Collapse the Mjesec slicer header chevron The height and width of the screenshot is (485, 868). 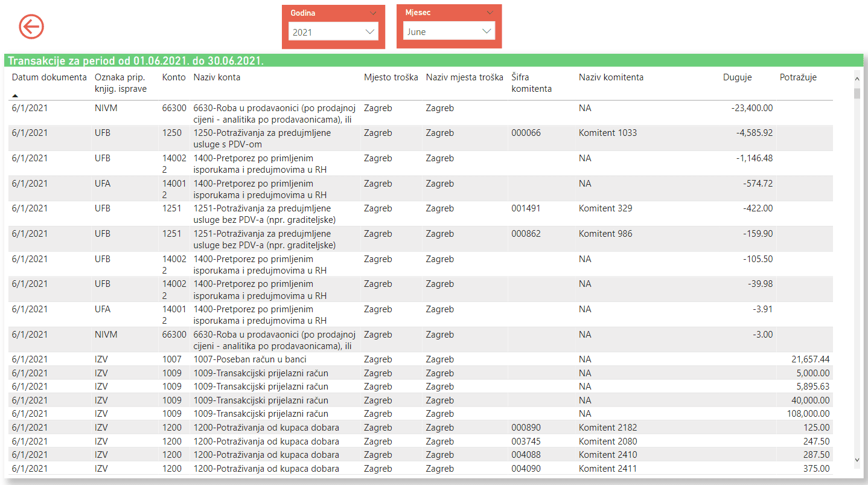tap(490, 13)
